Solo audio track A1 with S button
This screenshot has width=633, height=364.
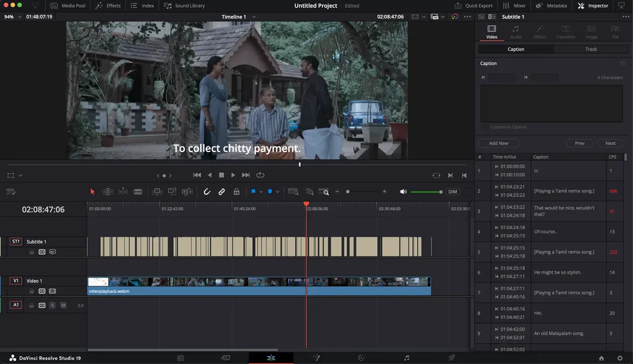coord(53,305)
